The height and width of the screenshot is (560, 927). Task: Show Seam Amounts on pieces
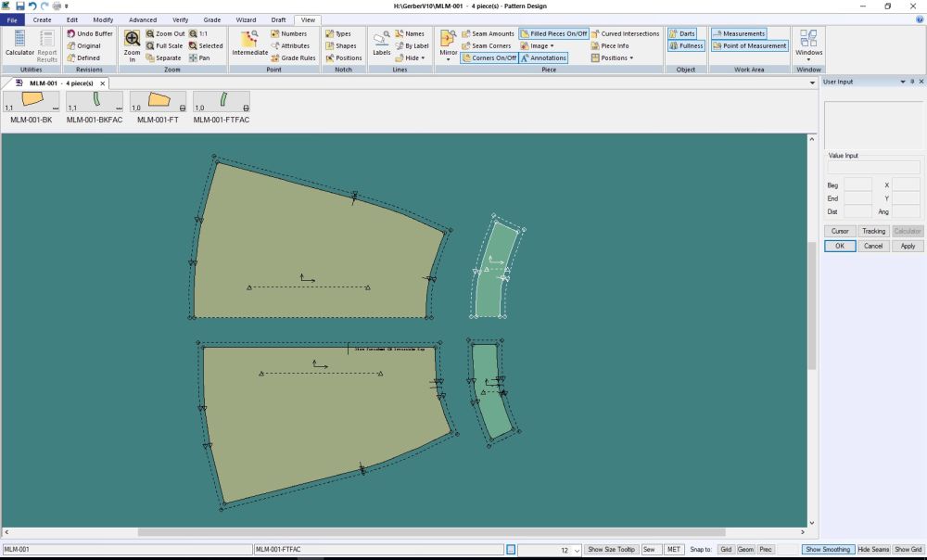point(488,33)
